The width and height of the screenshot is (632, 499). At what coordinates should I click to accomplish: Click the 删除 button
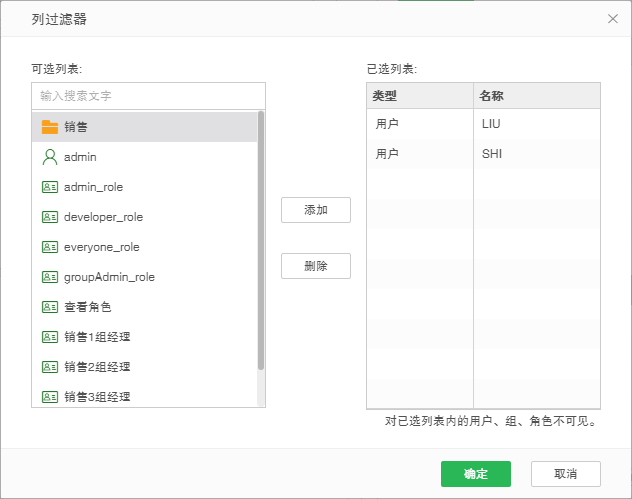pyautogui.click(x=316, y=266)
